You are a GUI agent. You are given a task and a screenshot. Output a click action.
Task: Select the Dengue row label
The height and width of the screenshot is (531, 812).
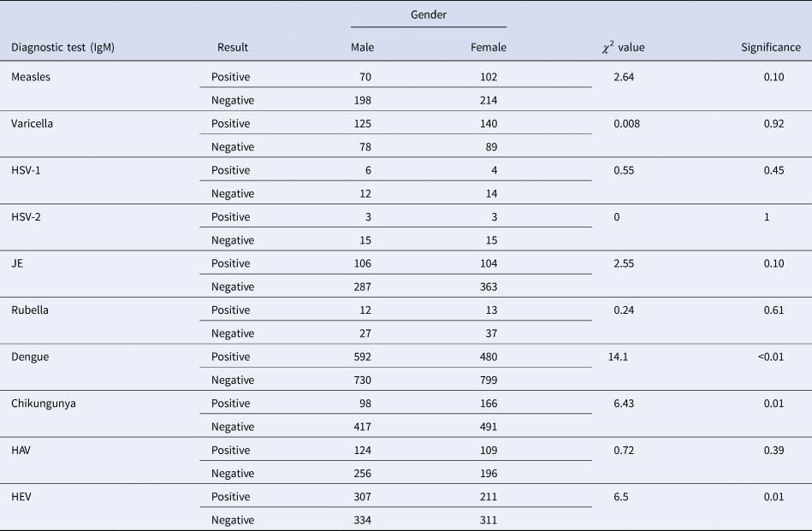tap(30, 357)
